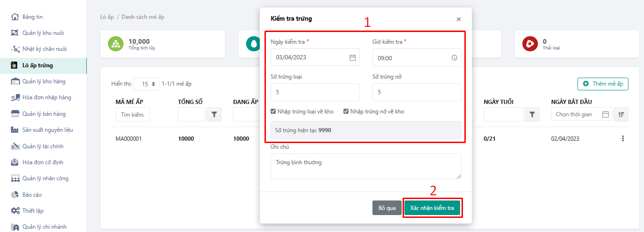Open the three-dot row menu for MA000001
Viewport: 644px width, 232px height.
coord(623,139)
